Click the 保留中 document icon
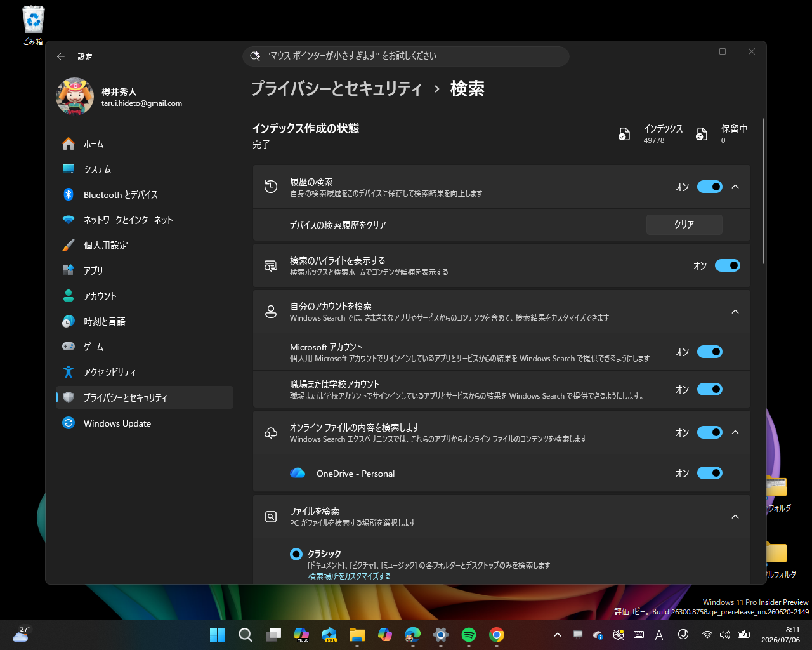The width and height of the screenshot is (812, 650). tap(702, 134)
